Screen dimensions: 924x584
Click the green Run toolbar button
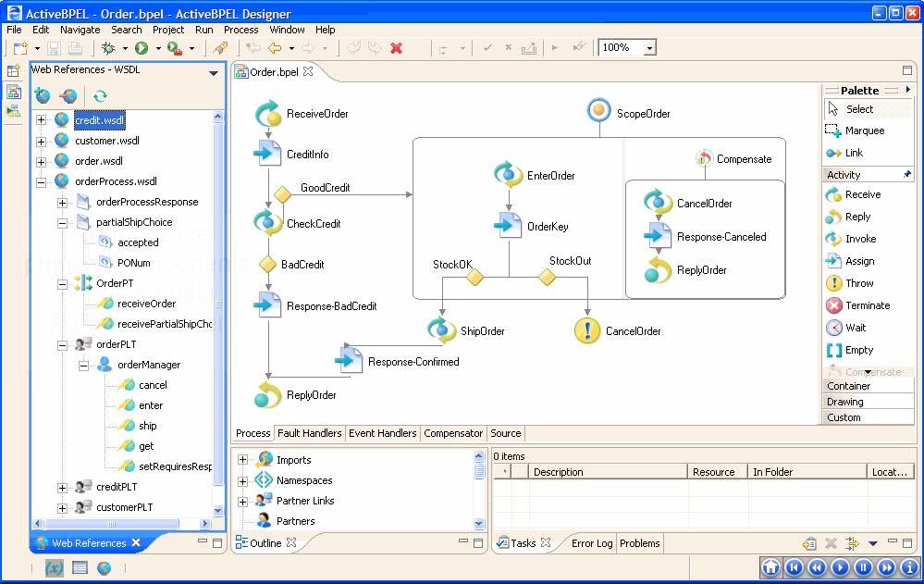[x=142, y=48]
